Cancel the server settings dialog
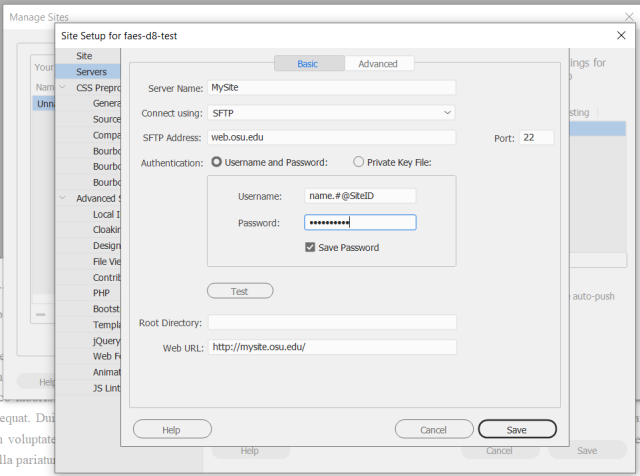 [434, 429]
